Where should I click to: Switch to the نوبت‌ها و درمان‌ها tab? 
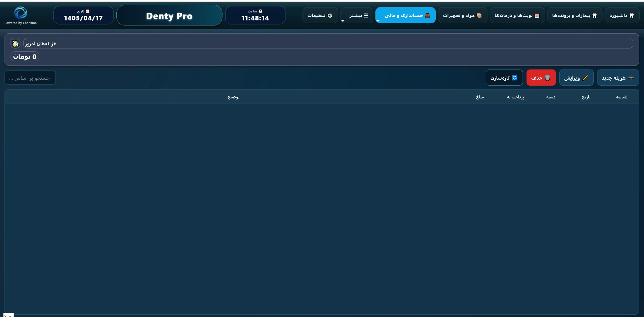(x=517, y=15)
